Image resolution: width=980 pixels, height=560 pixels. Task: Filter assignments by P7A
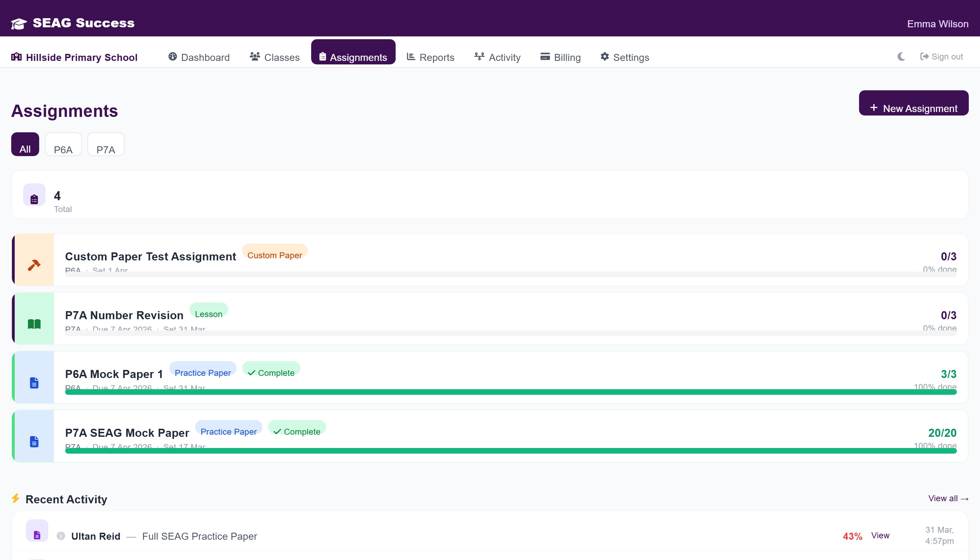click(x=106, y=144)
